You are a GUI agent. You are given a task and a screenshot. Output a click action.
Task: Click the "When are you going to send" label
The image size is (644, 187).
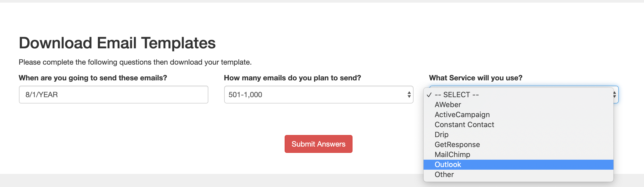point(93,78)
